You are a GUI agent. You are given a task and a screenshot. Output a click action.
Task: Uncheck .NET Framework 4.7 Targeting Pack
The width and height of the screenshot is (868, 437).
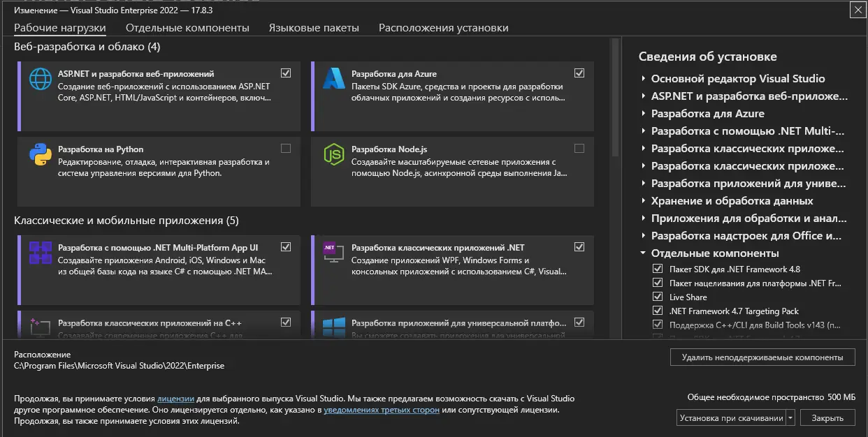coord(658,310)
